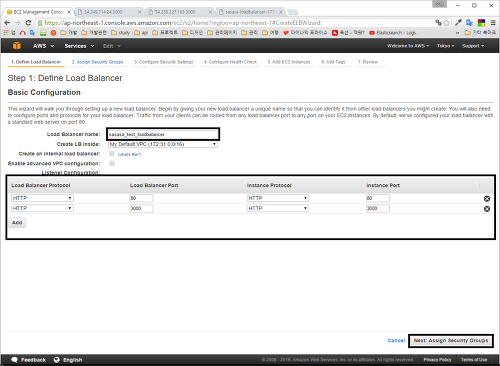Open the Support menu
500x366 pixels.
[473, 46]
